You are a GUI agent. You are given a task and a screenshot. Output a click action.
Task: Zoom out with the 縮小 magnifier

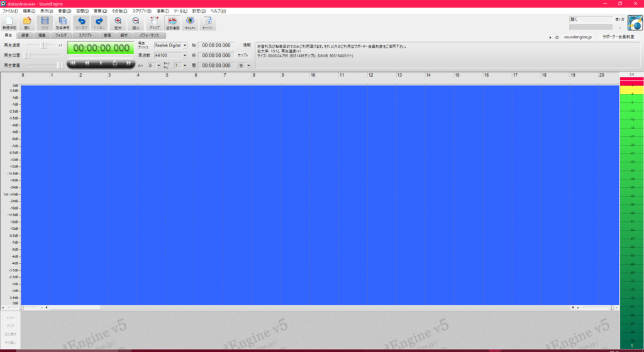point(136,23)
